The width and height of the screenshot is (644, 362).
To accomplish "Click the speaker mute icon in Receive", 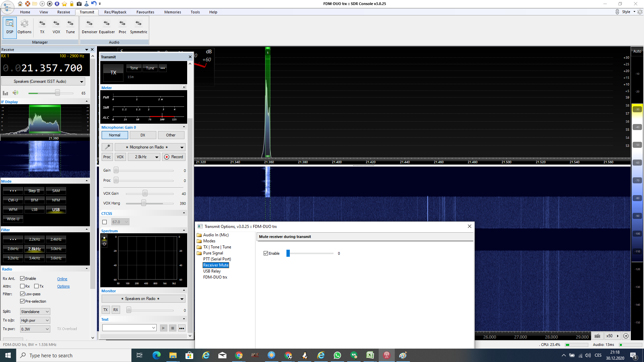I will pos(15,93).
